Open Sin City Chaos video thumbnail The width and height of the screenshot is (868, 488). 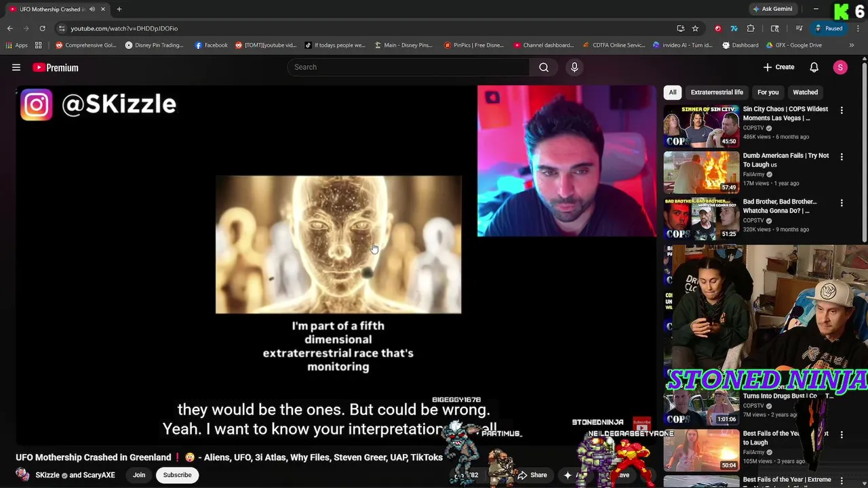[701, 126]
